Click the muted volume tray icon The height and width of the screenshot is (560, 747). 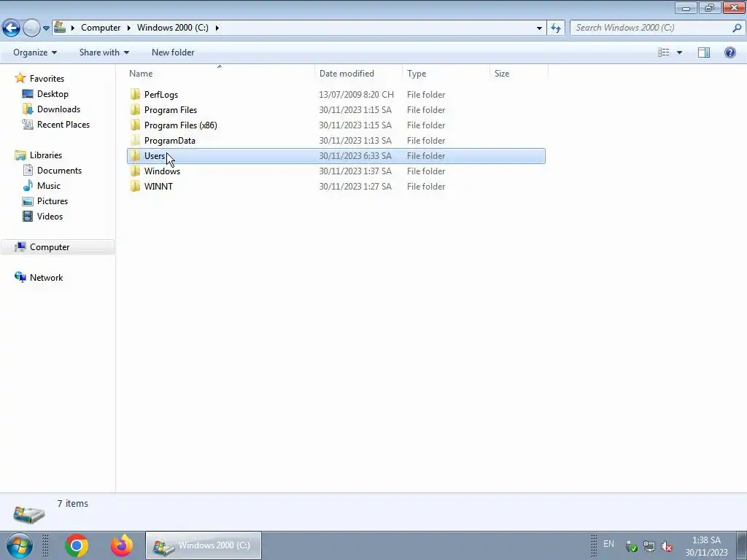(667, 546)
